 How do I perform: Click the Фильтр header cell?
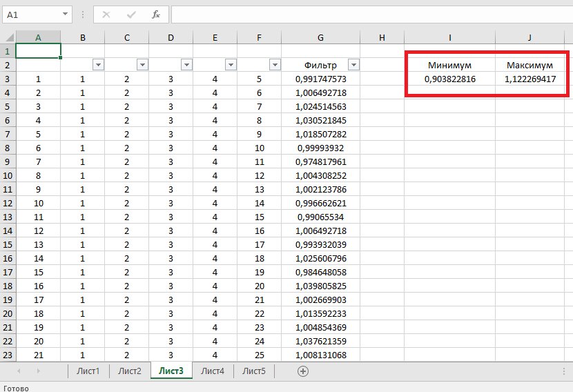tap(320, 65)
